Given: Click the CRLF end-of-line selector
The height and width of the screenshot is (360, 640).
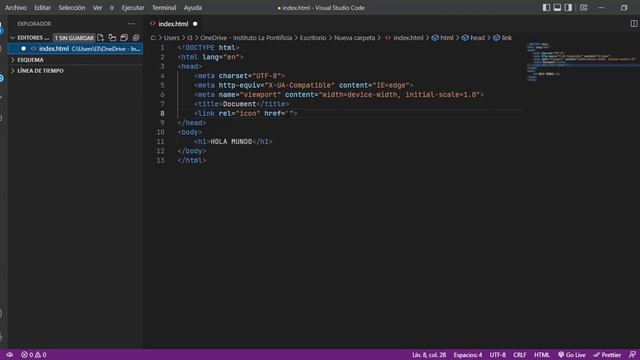Looking at the screenshot, I should pyautogui.click(x=520, y=355).
